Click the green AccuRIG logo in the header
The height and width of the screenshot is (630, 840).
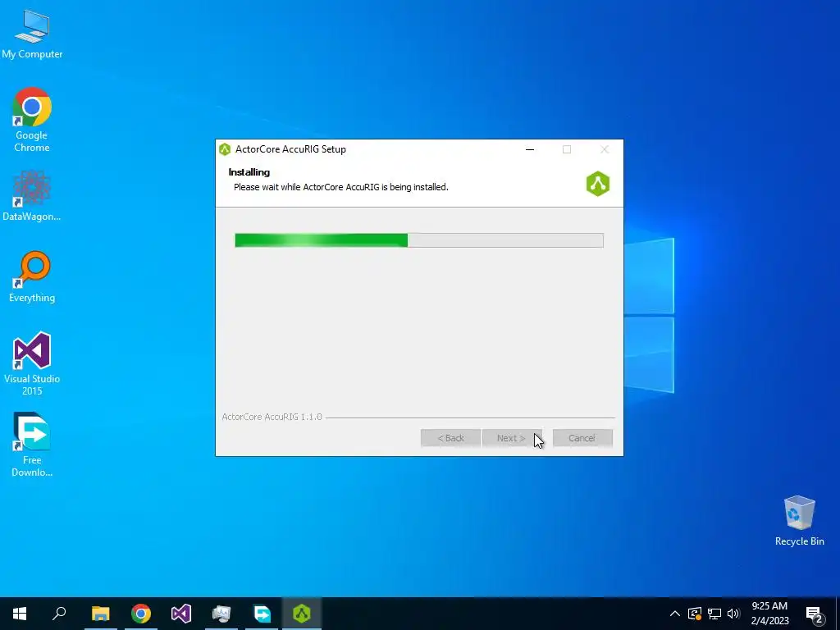(598, 184)
